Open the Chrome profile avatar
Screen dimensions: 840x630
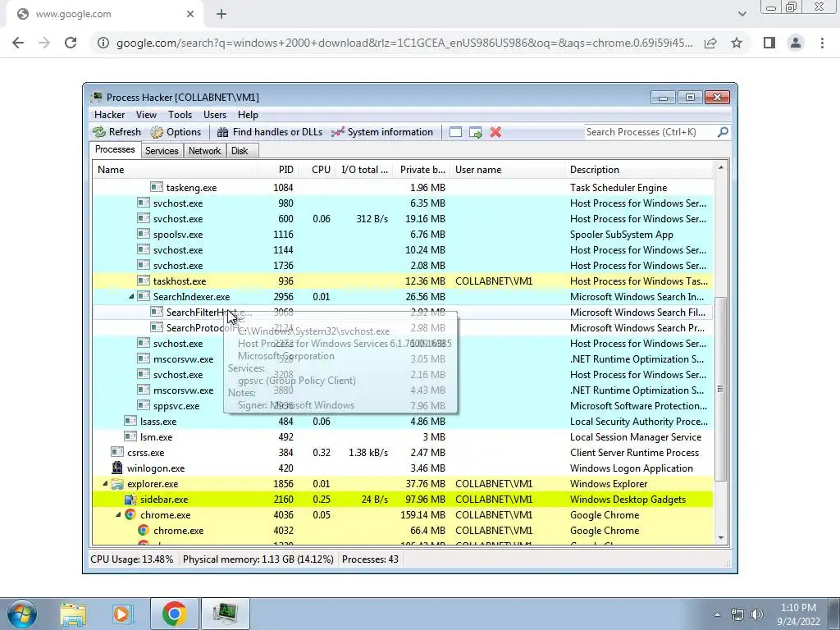796,43
